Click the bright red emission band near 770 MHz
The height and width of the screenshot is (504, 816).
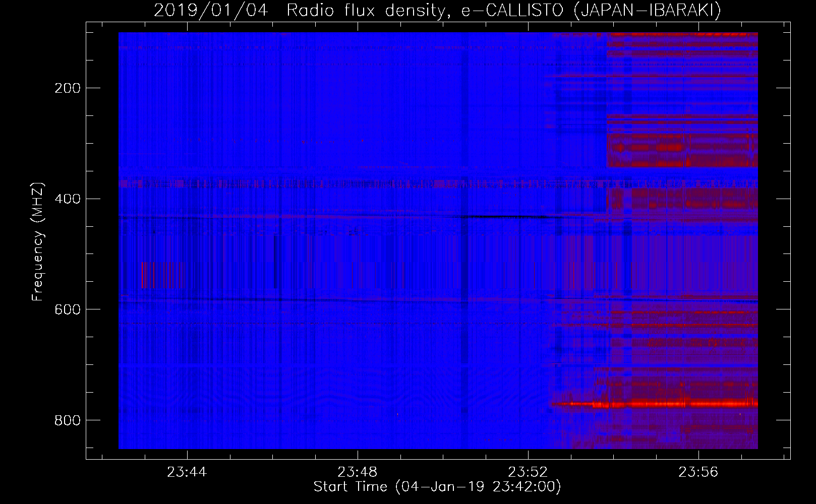[654, 404]
